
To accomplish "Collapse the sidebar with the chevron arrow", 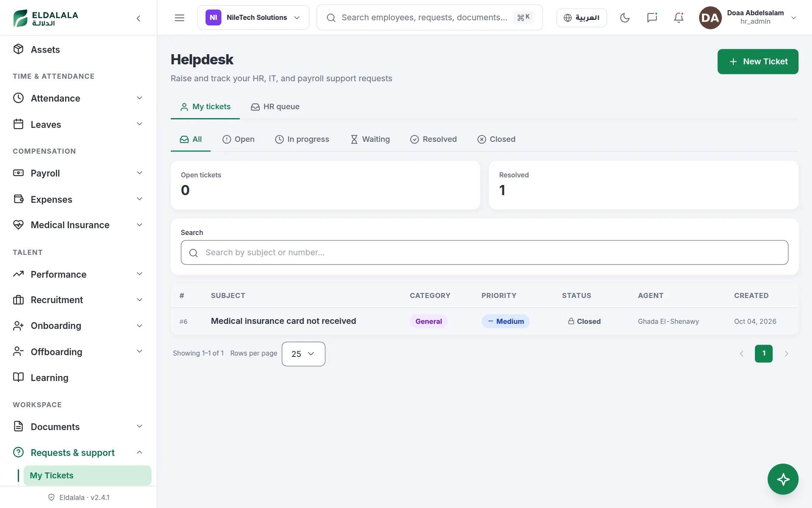I will (138, 18).
